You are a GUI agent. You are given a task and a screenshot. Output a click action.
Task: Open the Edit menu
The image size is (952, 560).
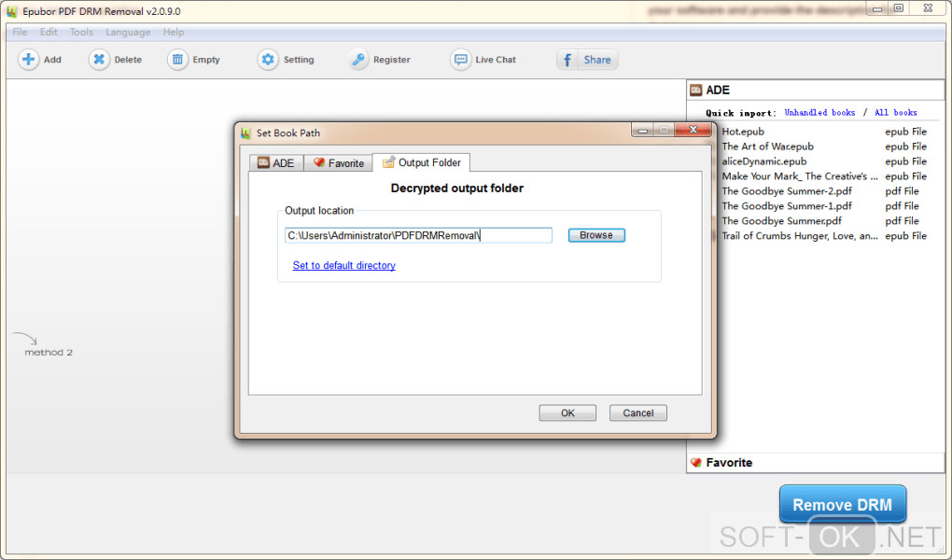click(x=49, y=32)
